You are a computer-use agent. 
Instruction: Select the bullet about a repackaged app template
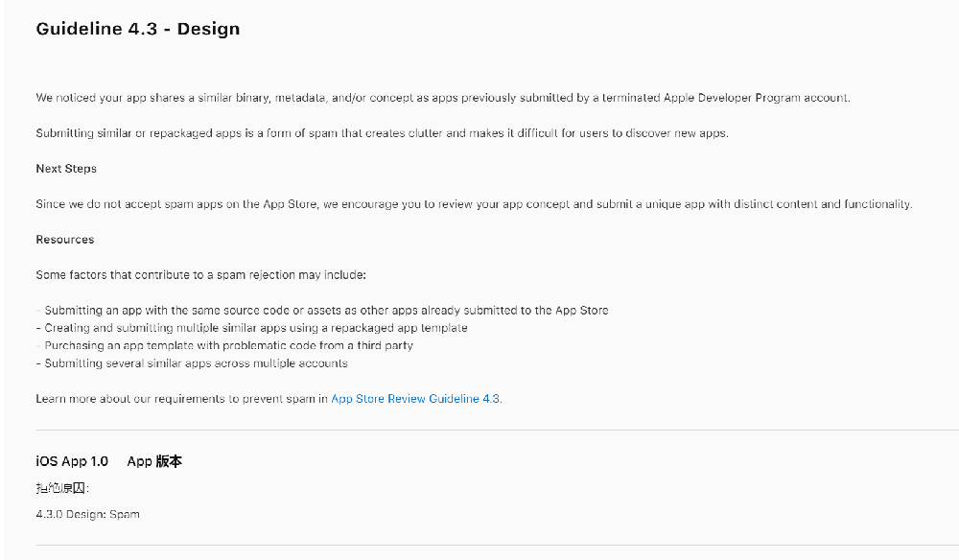pos(252,328)
